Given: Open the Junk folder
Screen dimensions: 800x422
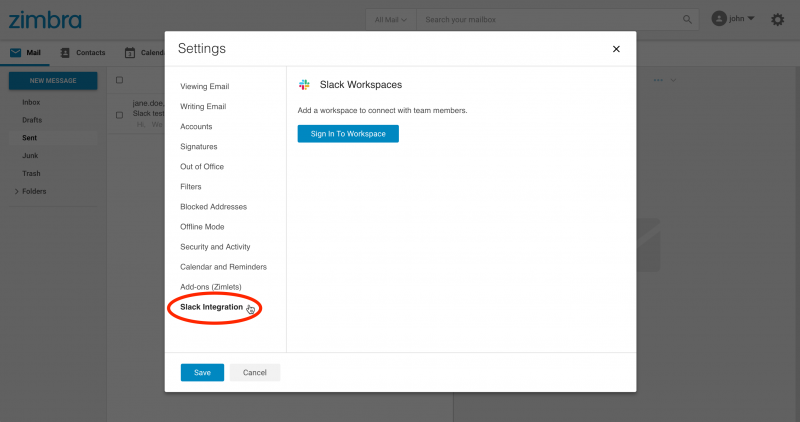Looking at the screenshot, I should tap(30, 156).
